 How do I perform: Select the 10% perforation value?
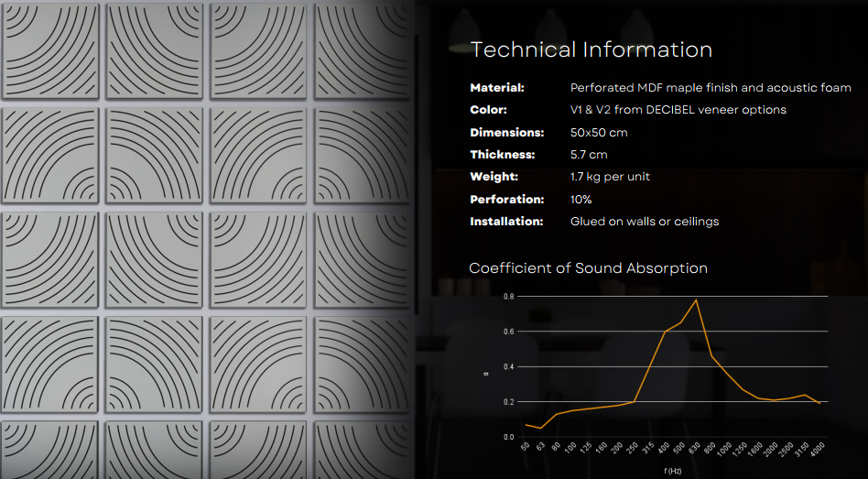[580, 199]
